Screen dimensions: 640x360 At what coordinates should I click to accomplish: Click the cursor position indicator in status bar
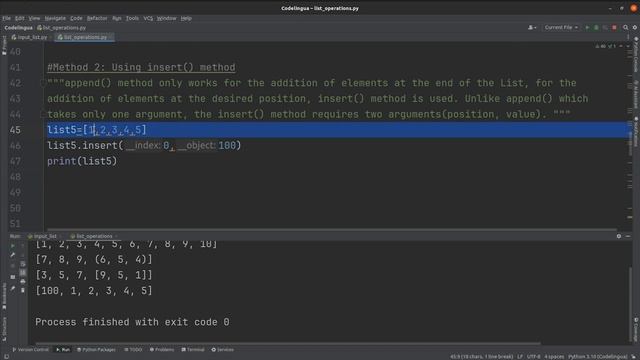(482, 357)
